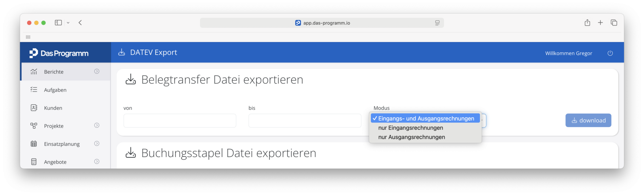Screen dimensions: 644x195
Task: Open Einsatzplanung in the sidebar
Action: [65, 144]
